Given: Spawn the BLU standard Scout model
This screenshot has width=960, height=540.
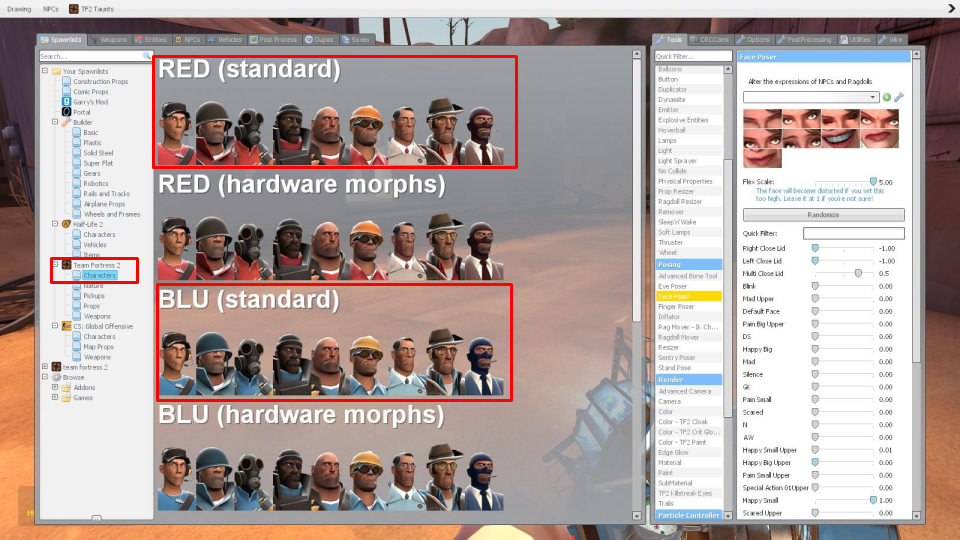Looking at the screenshot, I should tap(176, 363).
